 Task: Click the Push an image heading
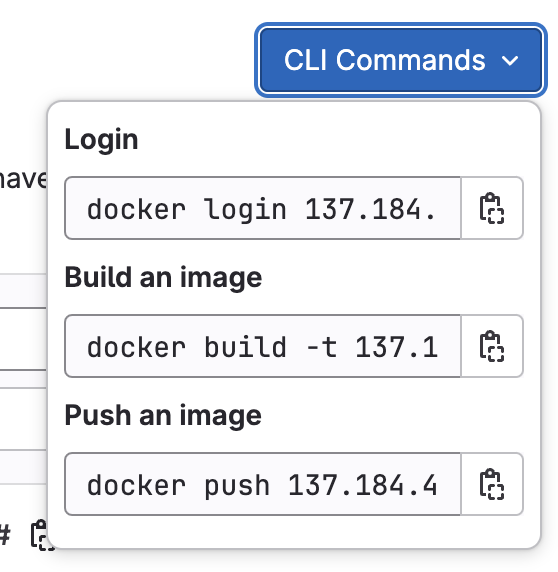(163, 416)
